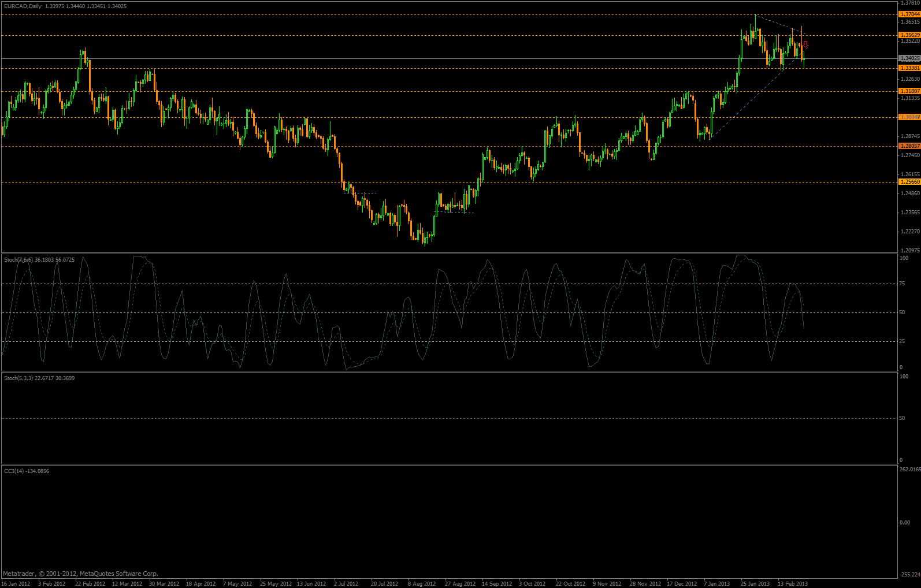Select the 1.33381 horizontal level price tag
The image size is (921, 588).
909,68
